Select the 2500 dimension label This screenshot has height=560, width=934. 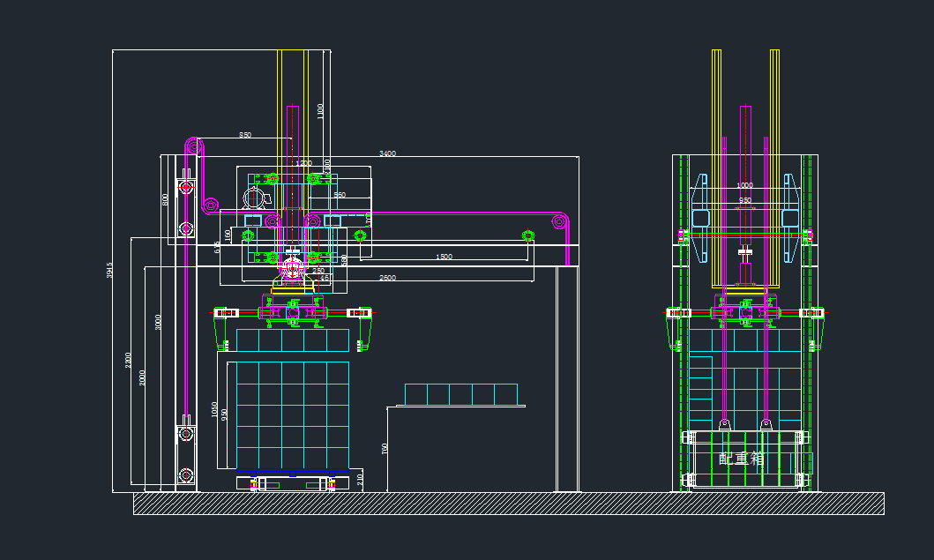coord(387,278)
